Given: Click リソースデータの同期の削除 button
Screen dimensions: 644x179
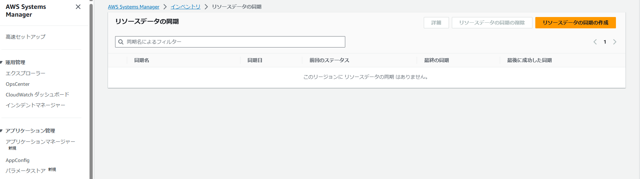Looking at the screenshot, I should [492, 23].
